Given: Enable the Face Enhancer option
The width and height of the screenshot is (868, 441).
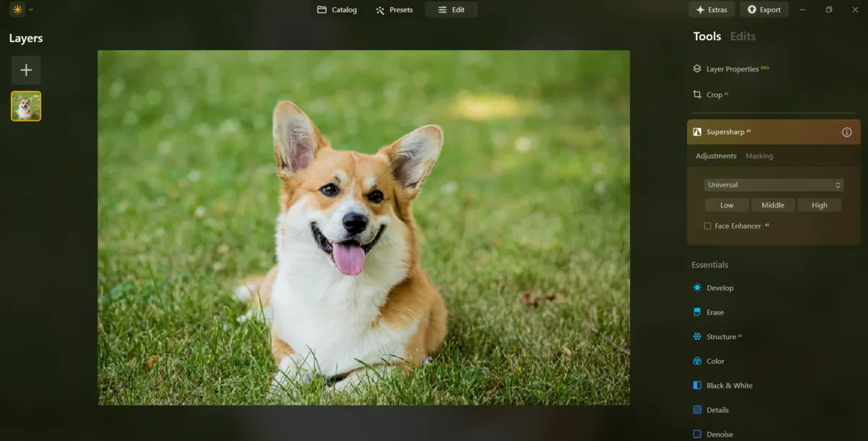Looking at the screenshot, I should 707,226.
